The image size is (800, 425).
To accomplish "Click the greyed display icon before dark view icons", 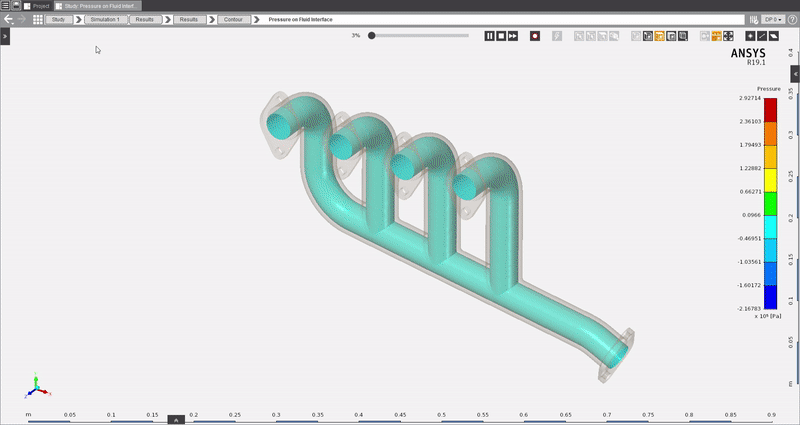I will click(636, 36).
